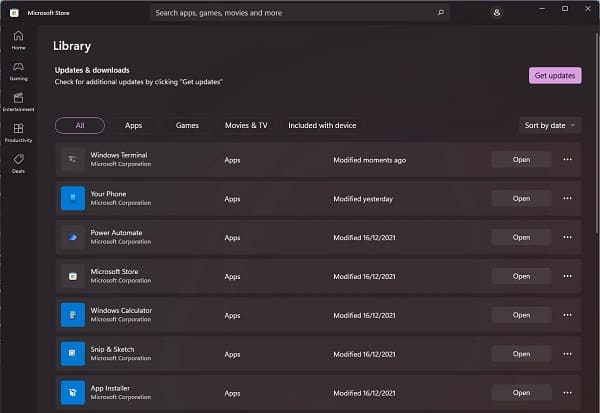Screen dimensions: 600x413
Task: Open more options for Microsoft Store row
Action: pyautogui.click(x=567, y=276)
